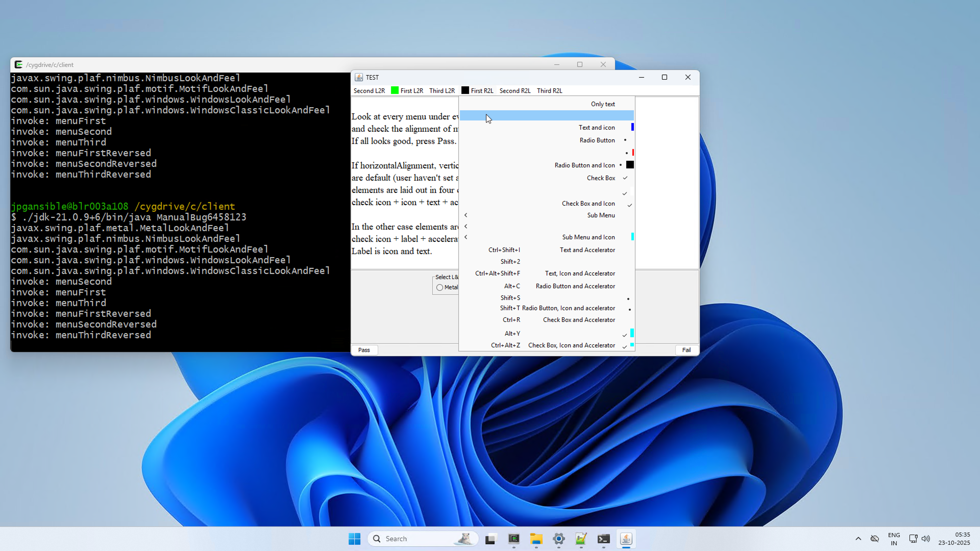980x551 pixels.
Task: Show hidden icons tray chevron
Action: pos(858,539)
